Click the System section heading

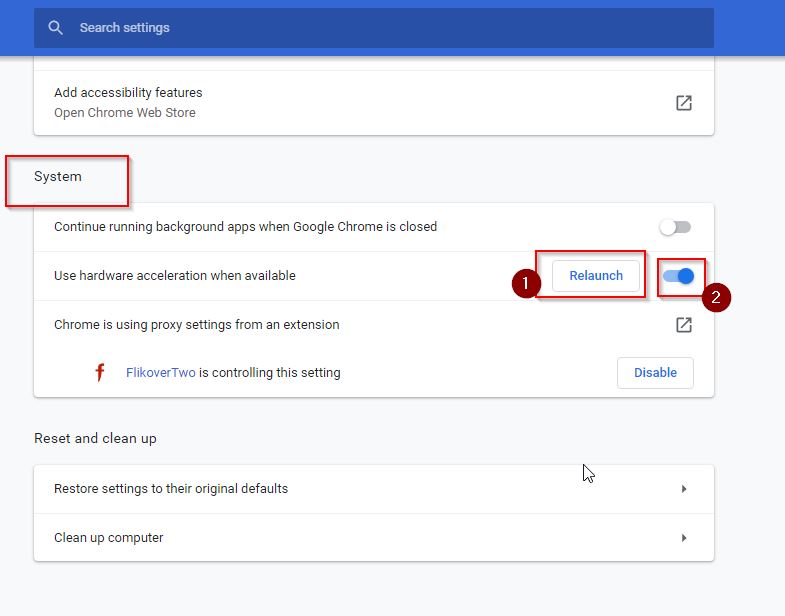click(58, 176)
